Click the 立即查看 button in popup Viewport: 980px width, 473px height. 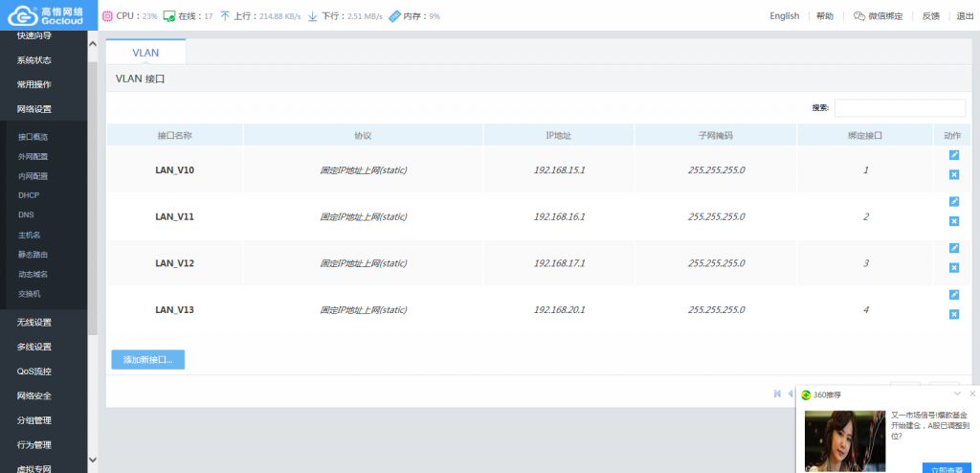coord(947,468)
